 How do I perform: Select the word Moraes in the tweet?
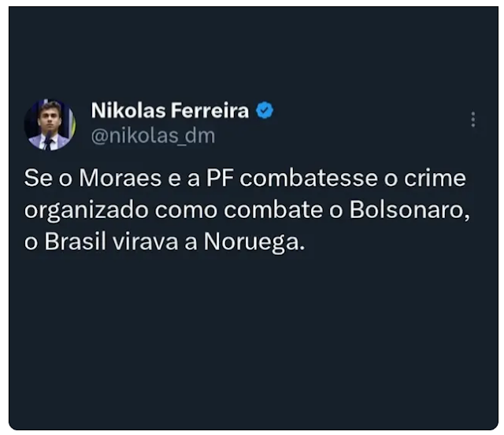pyautogui.click(x=120, y=178)
